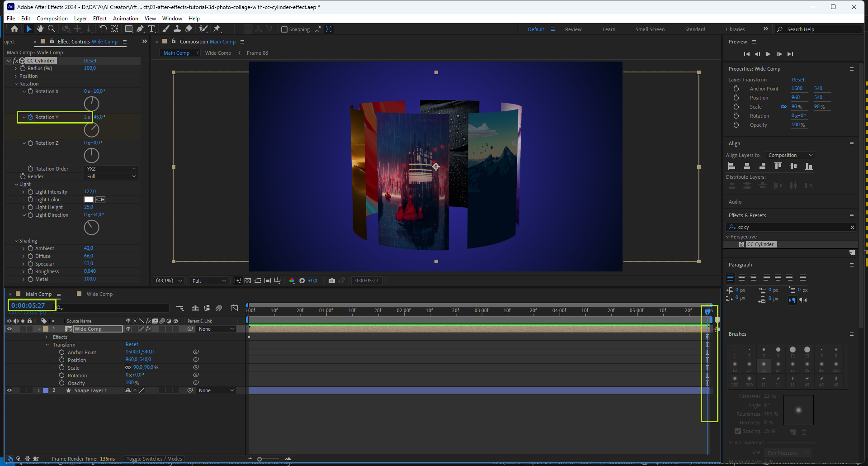The image size is (868, 466).
Task: Select the Horizontal Type tool
Action: coord(151,29)
